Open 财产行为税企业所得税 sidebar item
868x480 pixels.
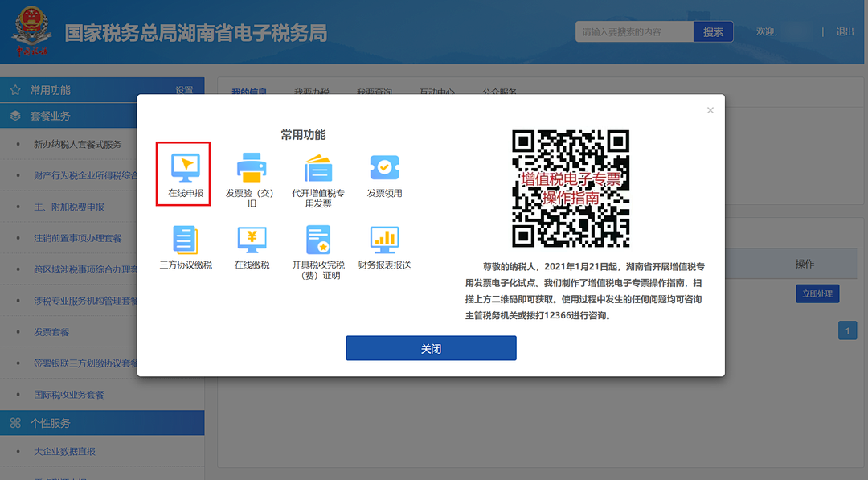coord(85,175)
